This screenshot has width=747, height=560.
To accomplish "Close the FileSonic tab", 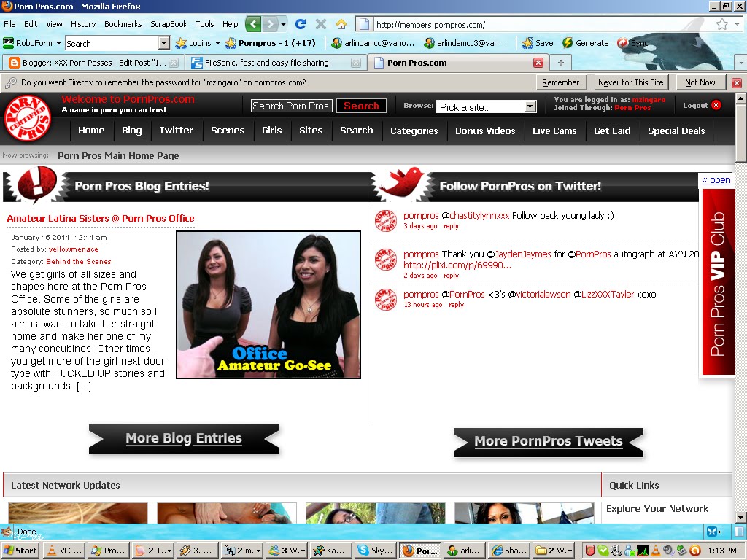I will [356, 63].
